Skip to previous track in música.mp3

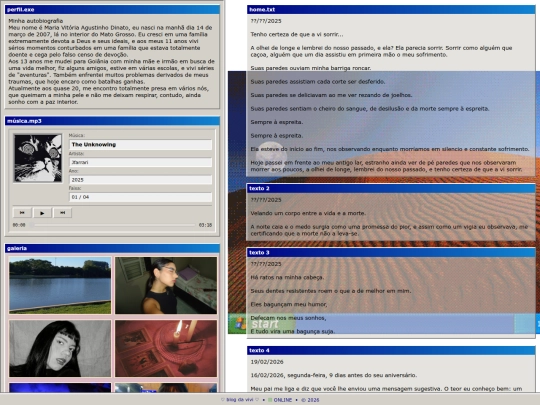pyautogui.click(x=22, y=213)
